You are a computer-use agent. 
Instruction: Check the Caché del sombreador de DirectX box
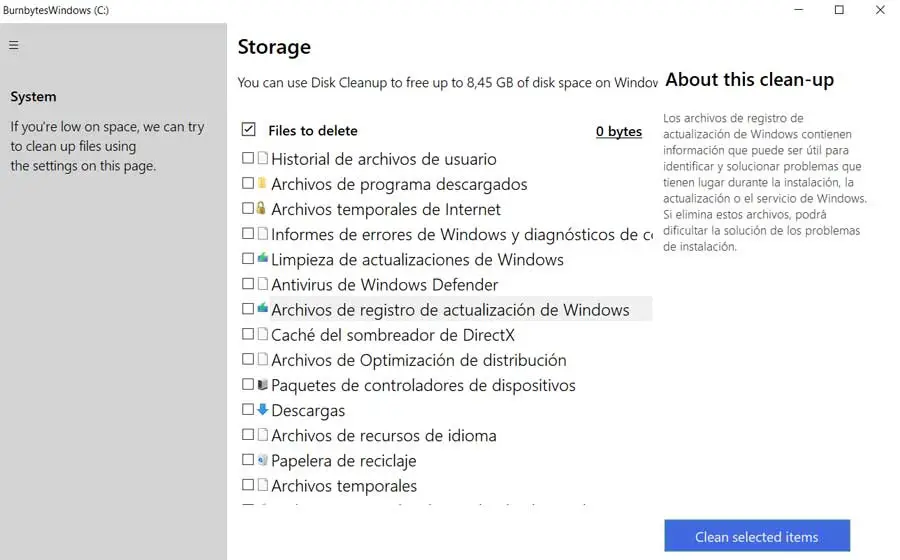tap(248, 334)
